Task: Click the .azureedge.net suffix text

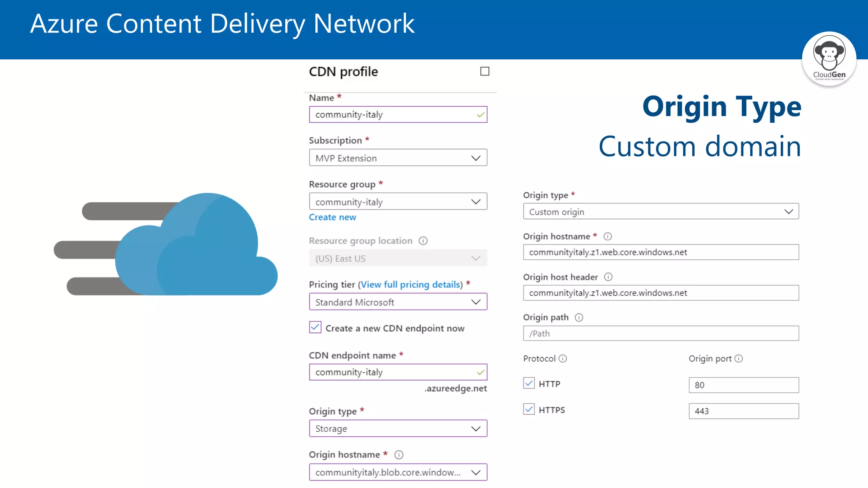Action: tap(456, 388)
